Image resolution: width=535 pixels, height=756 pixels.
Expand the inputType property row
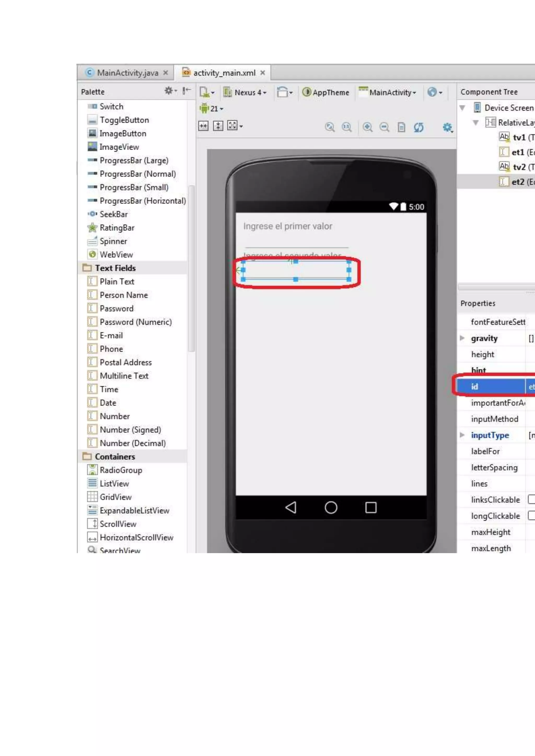tap(462, 435)
